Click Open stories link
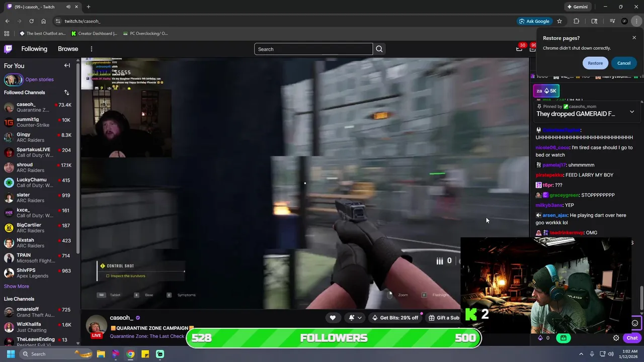The image size is (644, 362). tap(39, 79)
